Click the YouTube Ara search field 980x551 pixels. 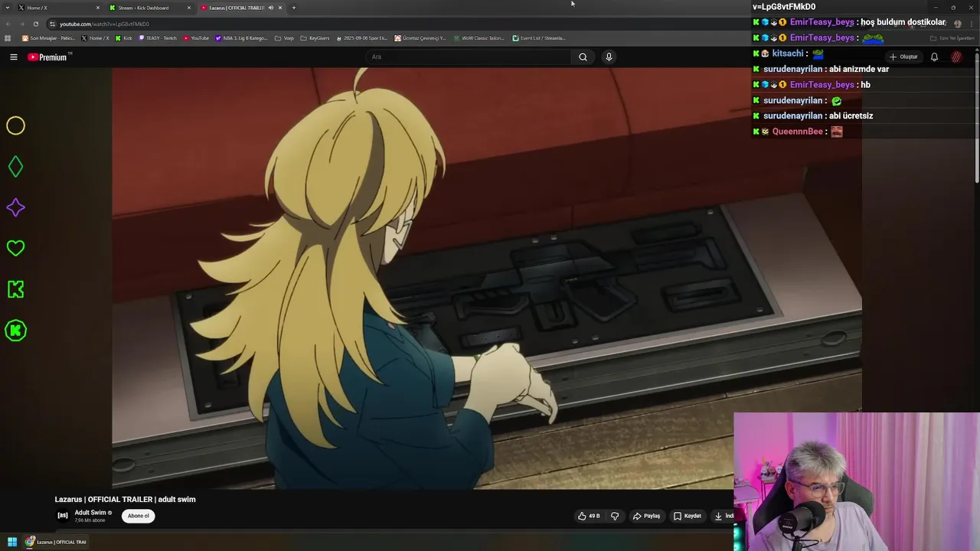[x=469, y=57]
